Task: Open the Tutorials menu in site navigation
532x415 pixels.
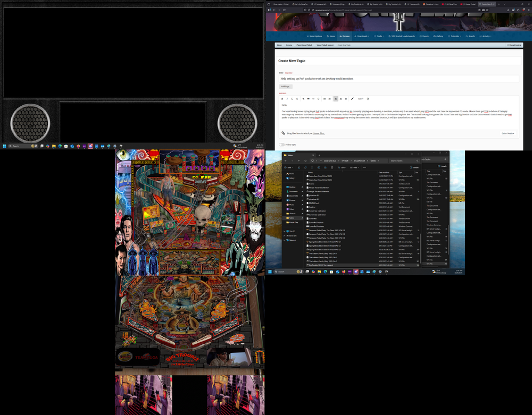Action: [x=454, y=36]
